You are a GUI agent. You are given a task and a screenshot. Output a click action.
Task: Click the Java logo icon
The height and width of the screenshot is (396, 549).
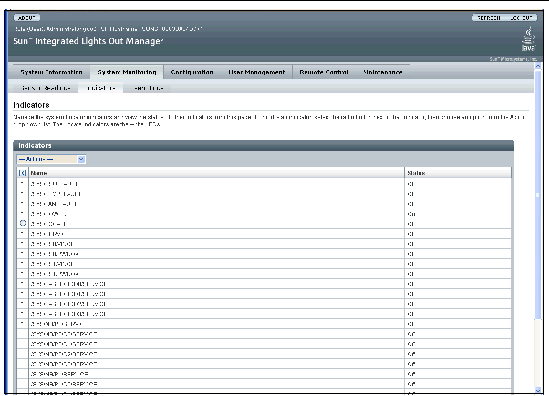coord(528,39)
